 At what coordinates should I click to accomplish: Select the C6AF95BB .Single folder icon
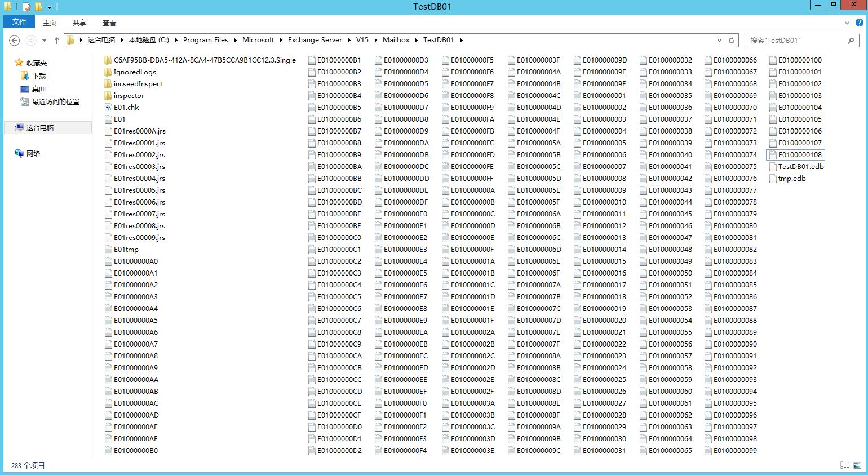coord(108,60)
